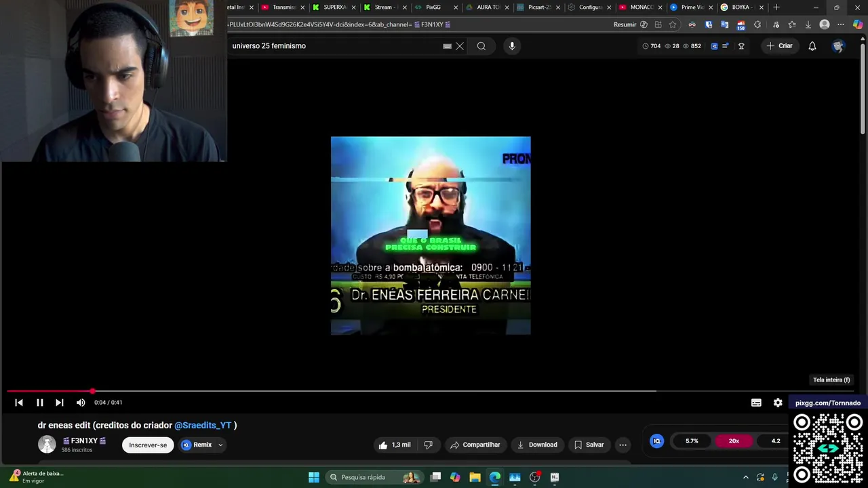
Task: Close the BOYKA browser tab
Action: (762, 7)
